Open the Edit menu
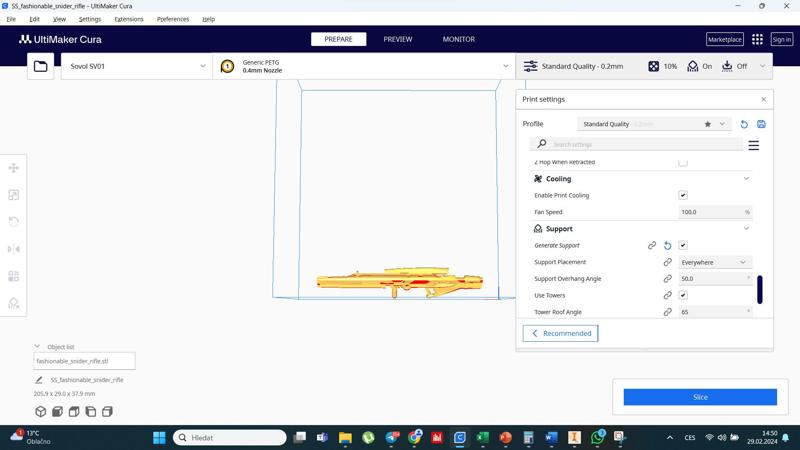The image size is (800, 450). 34,19
